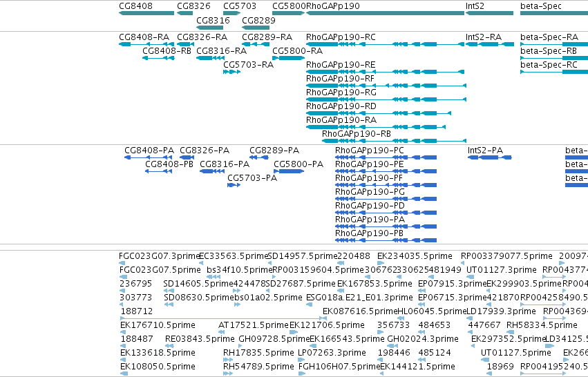Click transcript RhoGAPp190-RA

[376, 128]
